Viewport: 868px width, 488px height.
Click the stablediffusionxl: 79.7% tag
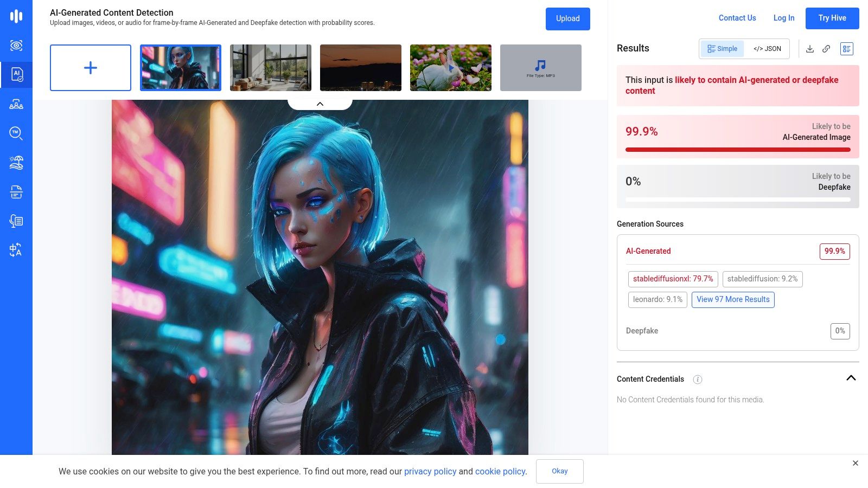(673, 279)
